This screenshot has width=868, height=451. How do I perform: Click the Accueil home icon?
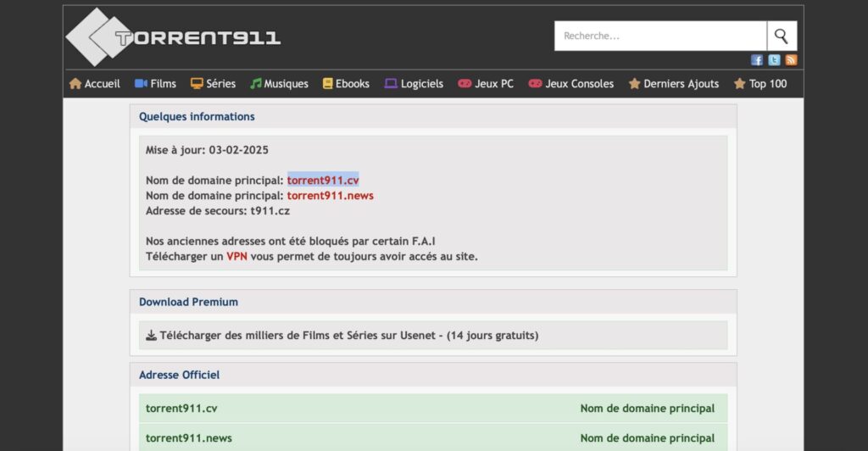75,84
